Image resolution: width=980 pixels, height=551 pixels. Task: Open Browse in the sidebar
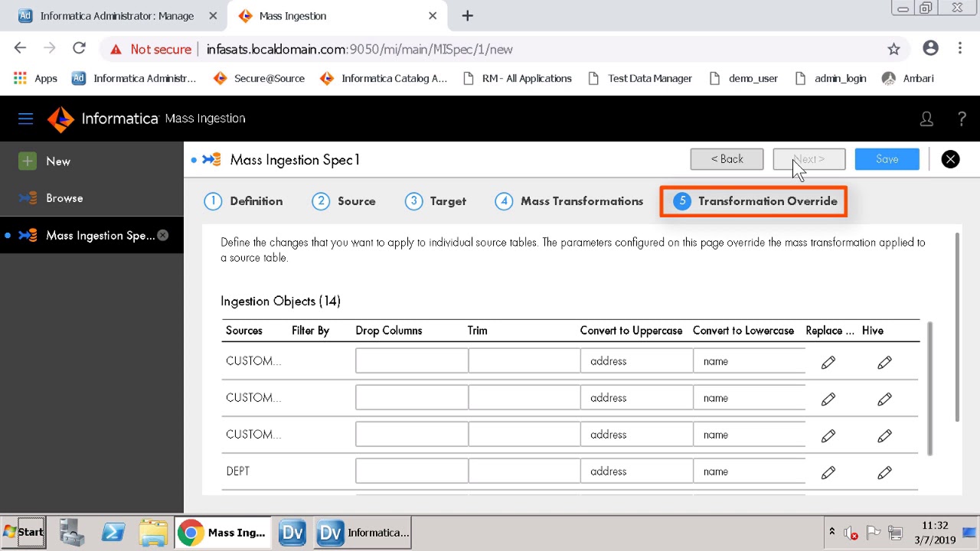(x=64, y=198)
